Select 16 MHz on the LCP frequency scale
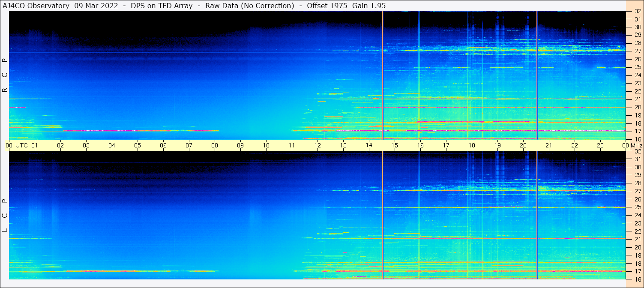644x288 pixels. [x=638, y=279]
